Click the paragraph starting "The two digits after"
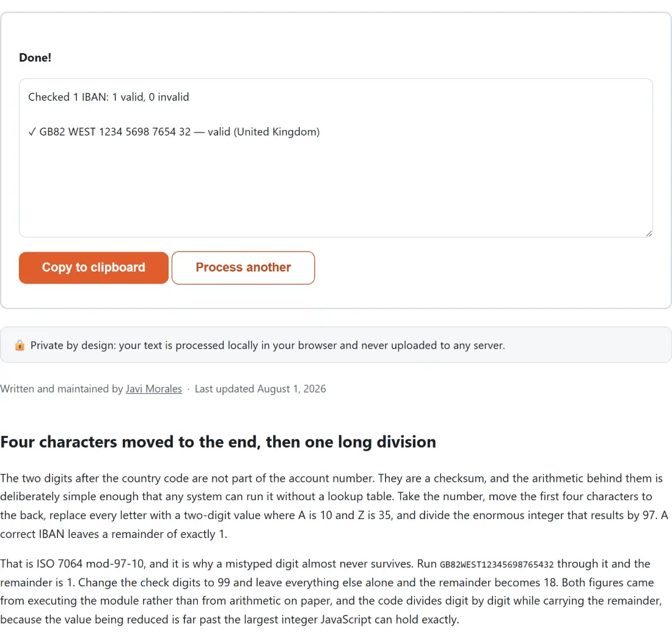672x640 pixels. click(334, 506)
